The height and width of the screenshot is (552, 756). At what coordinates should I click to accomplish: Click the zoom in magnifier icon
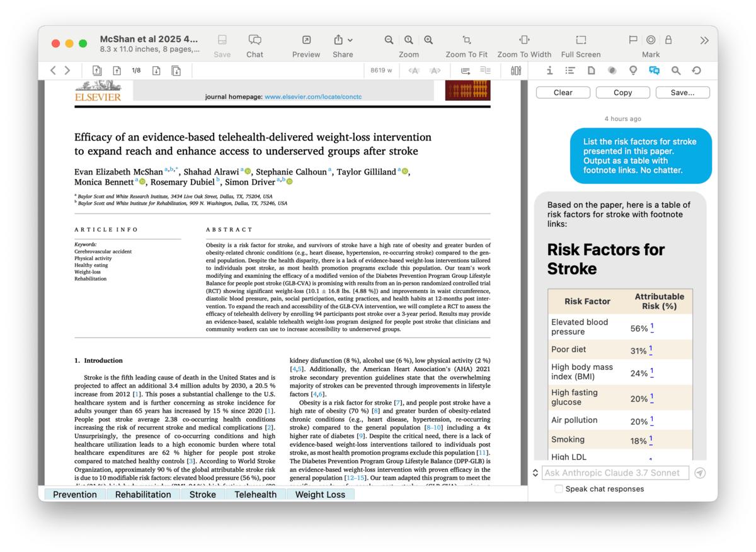point(428,40)
